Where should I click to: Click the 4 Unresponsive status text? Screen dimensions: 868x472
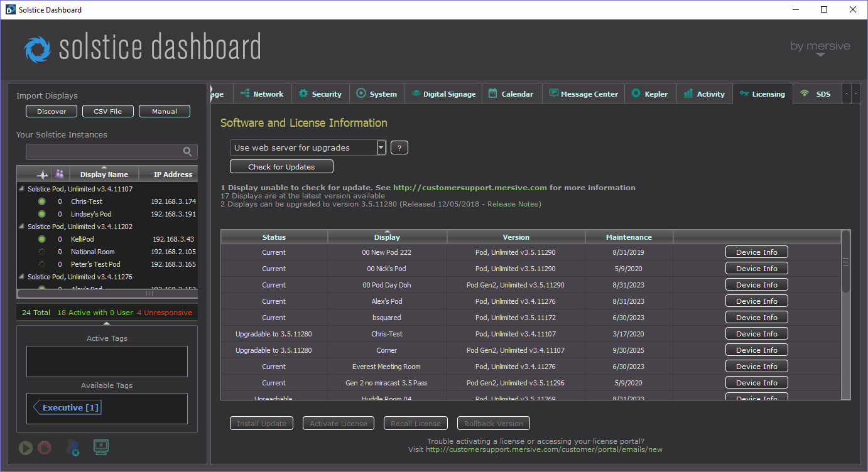(165, 313)
